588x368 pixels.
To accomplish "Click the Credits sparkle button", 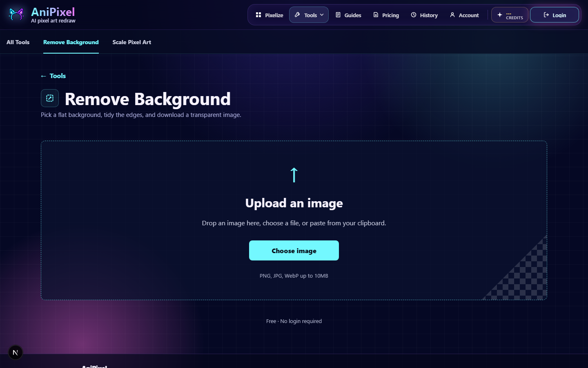I will click(x=510, y=15).
